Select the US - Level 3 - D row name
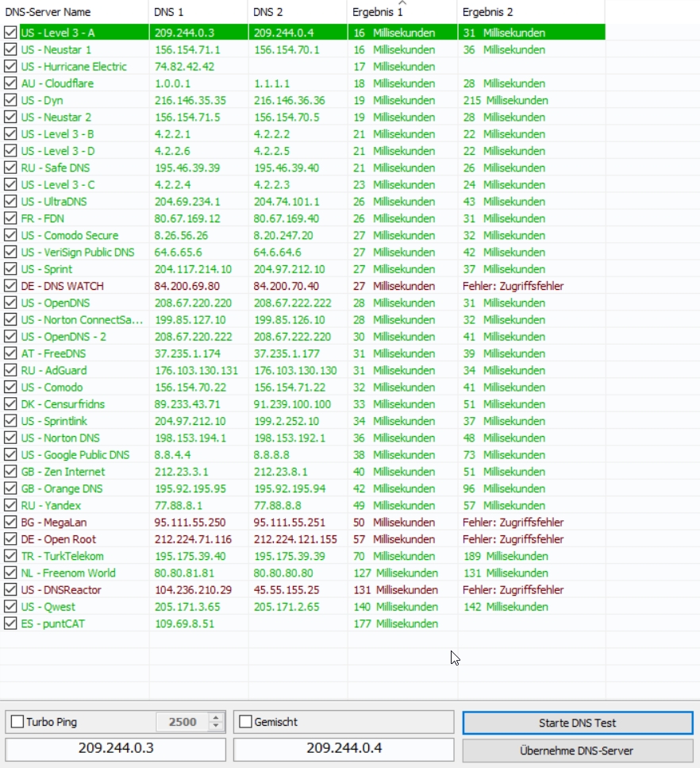The height and width of the screenshot is (768, 700). [x=58, y=151]
